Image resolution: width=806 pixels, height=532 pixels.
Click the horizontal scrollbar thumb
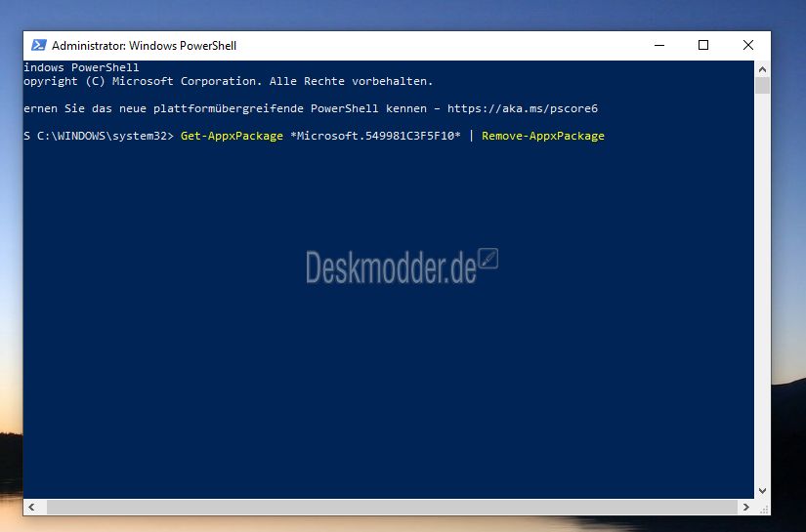(x=392, y=508)
